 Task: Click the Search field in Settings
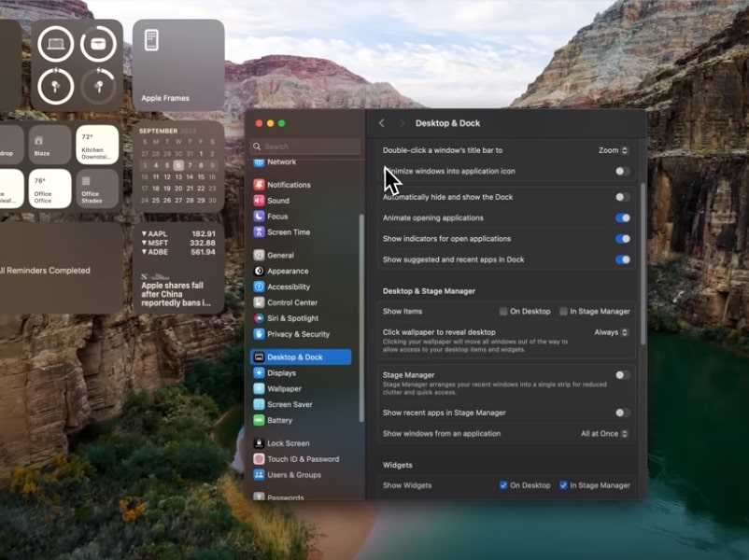pos(305,147)
